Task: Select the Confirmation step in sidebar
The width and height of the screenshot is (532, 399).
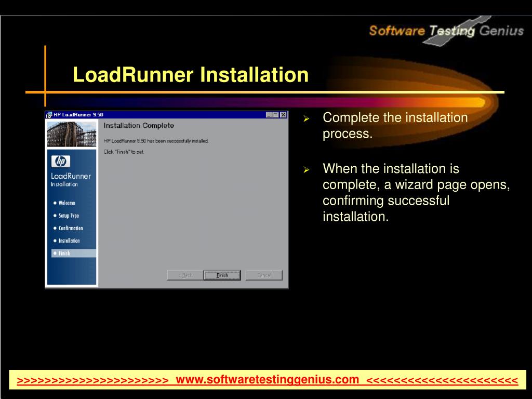Action: pyautogui.click(x=68, y=228)
